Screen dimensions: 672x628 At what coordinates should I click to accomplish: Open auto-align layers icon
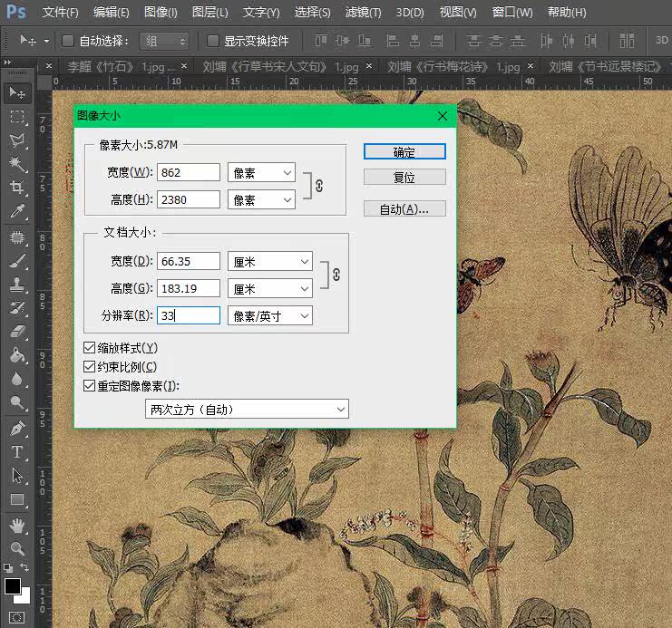click(x=627, y=41)
